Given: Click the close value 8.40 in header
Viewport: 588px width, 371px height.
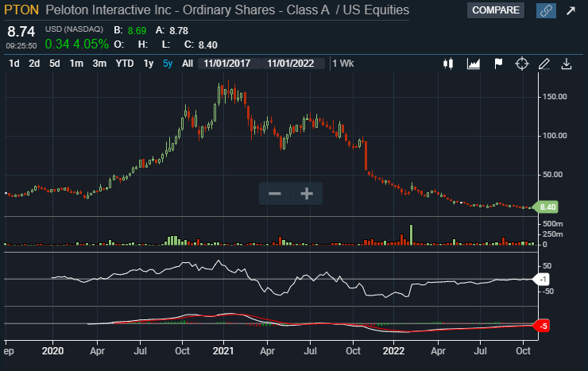Looking at the screenshot, I should pyautogui.click(x=207, y=45).
